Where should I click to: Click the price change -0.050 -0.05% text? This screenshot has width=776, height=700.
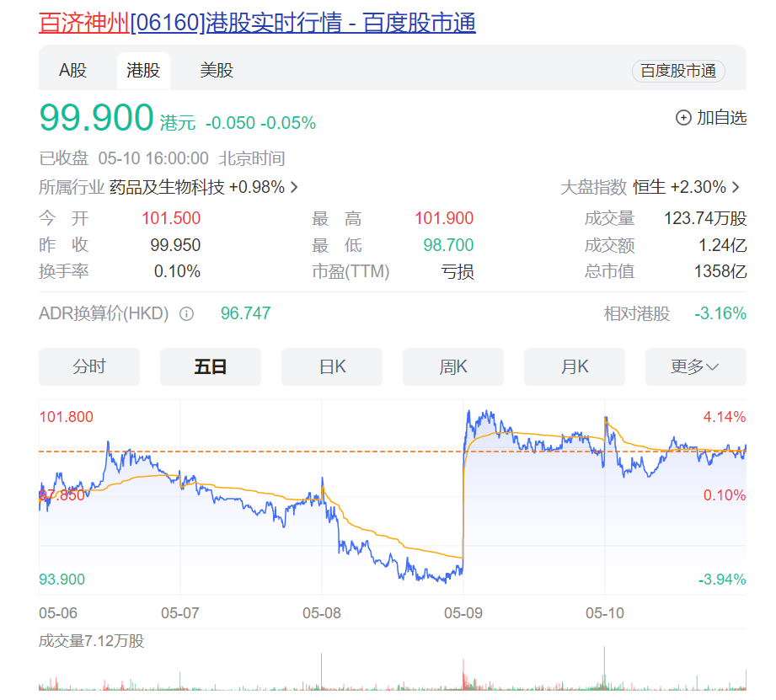pos(261,123)
